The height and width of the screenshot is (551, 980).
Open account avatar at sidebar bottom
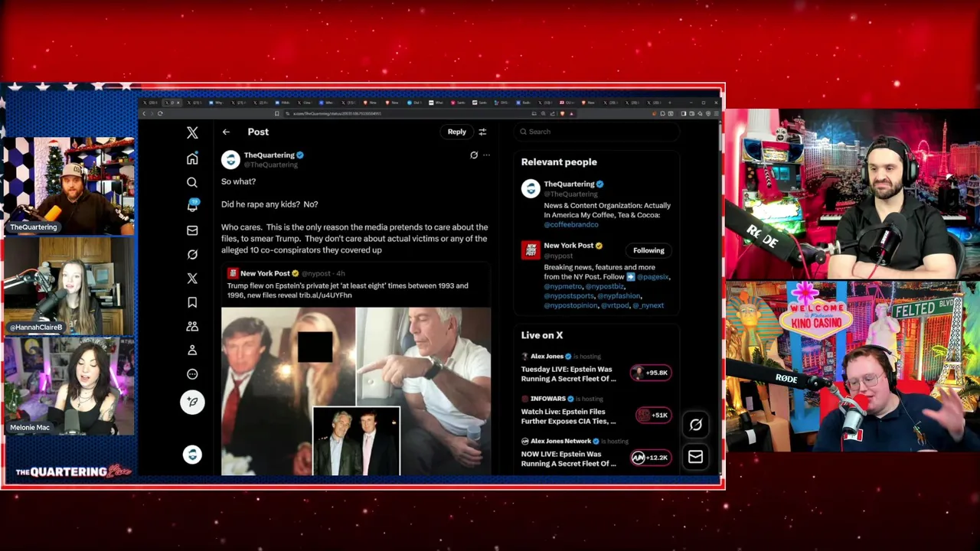pos(192,455)
